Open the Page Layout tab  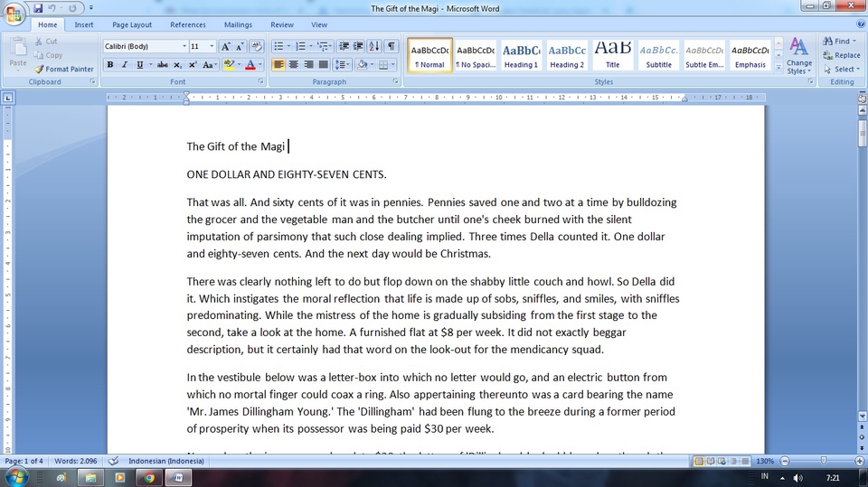click(132, 24)
